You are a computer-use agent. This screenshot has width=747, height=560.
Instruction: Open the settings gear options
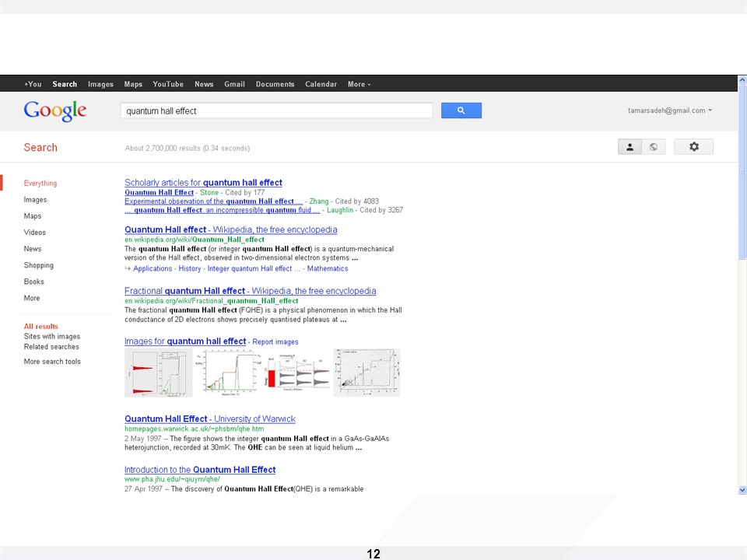[x=693, y=147]
